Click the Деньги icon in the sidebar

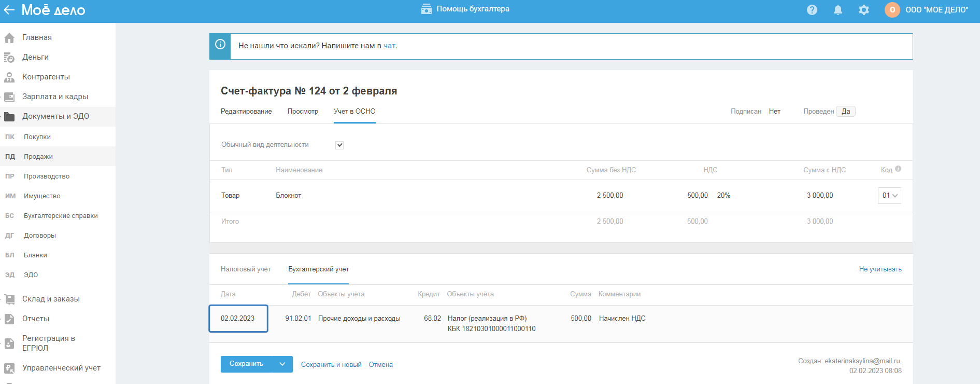click(9, 58)
